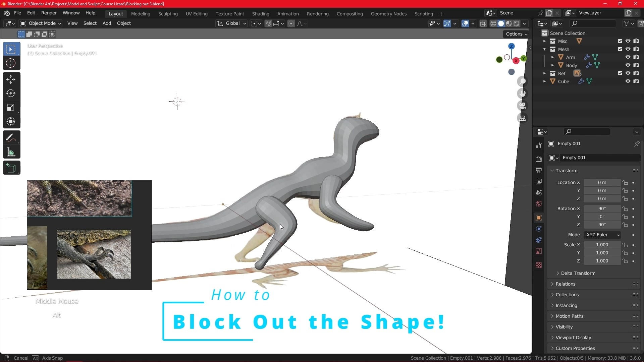Toggle the Mesh collection checkbox
This screenshot has height=362, width=644.
pyautogui.click(x=620, y=49)
